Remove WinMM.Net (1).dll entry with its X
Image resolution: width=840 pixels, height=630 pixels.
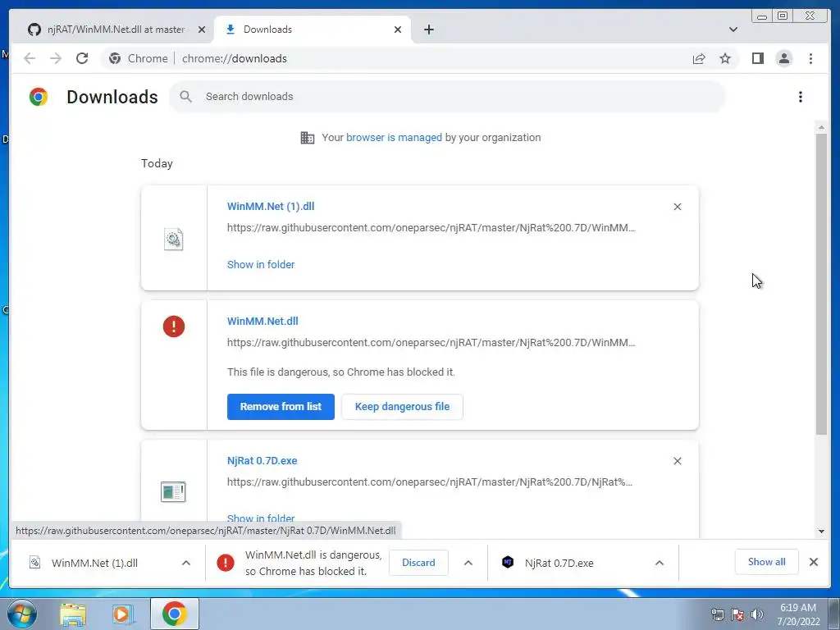[x=677, y=207]
